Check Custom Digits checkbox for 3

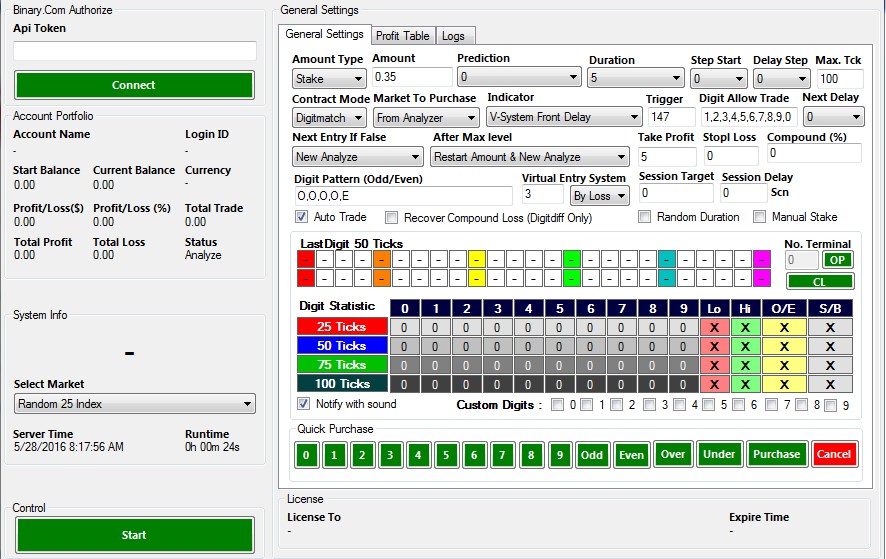click(x=649, y=405)
